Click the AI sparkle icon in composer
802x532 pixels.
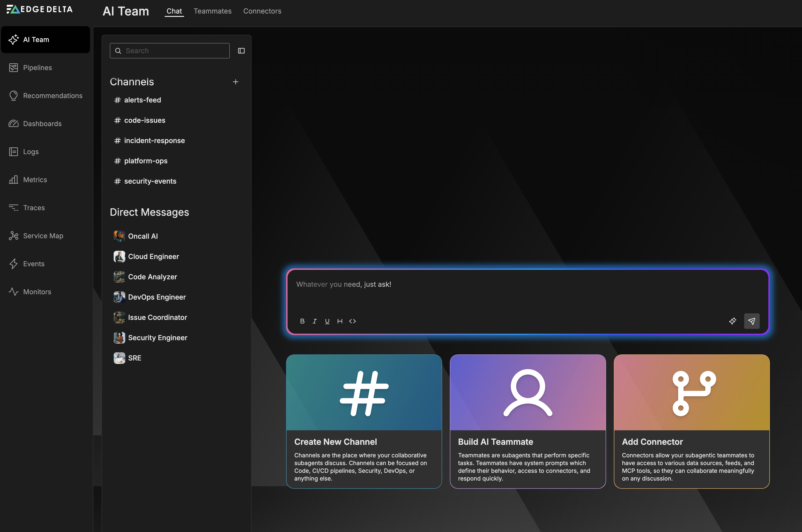(732, 321)
